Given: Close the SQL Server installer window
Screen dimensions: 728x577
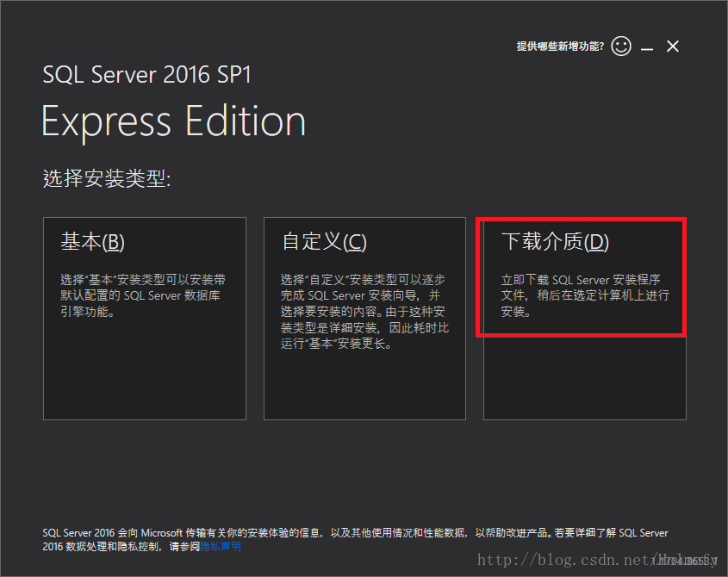Looking at the screenshot, I should pyautogui.click(x=672, y=46).
